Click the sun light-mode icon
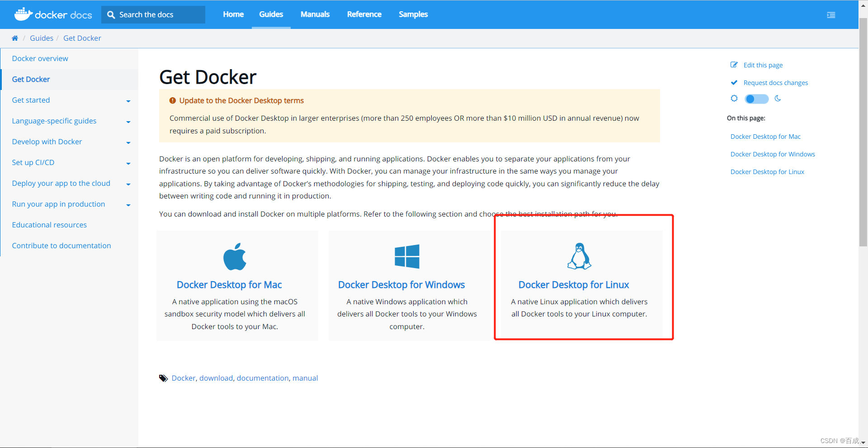The width and height of the screenshot is (868, 448). (x=734, y=99)
